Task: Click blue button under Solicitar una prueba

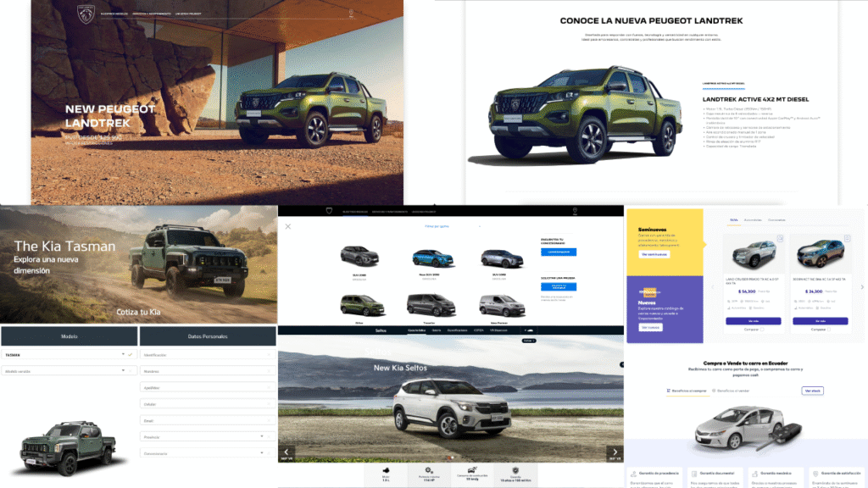Action: (x=559, y=286)
